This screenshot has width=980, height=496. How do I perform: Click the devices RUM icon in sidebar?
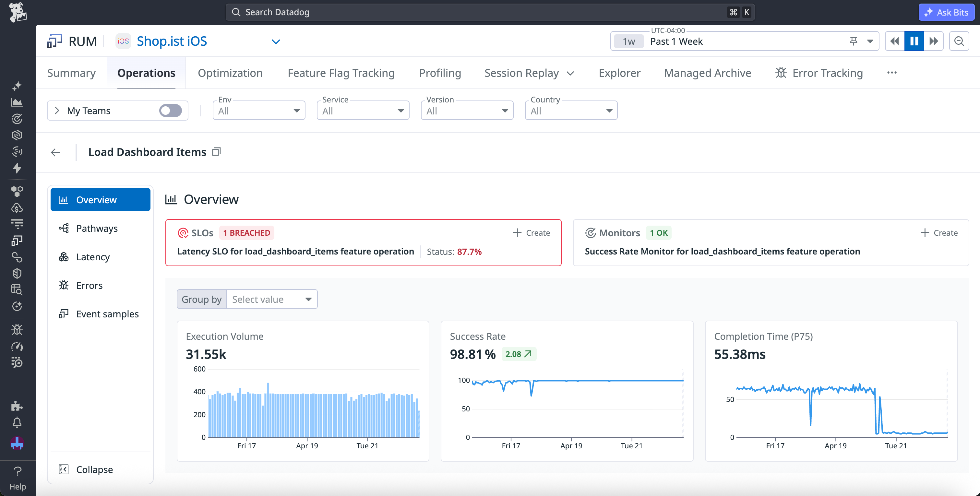[17, 241]
